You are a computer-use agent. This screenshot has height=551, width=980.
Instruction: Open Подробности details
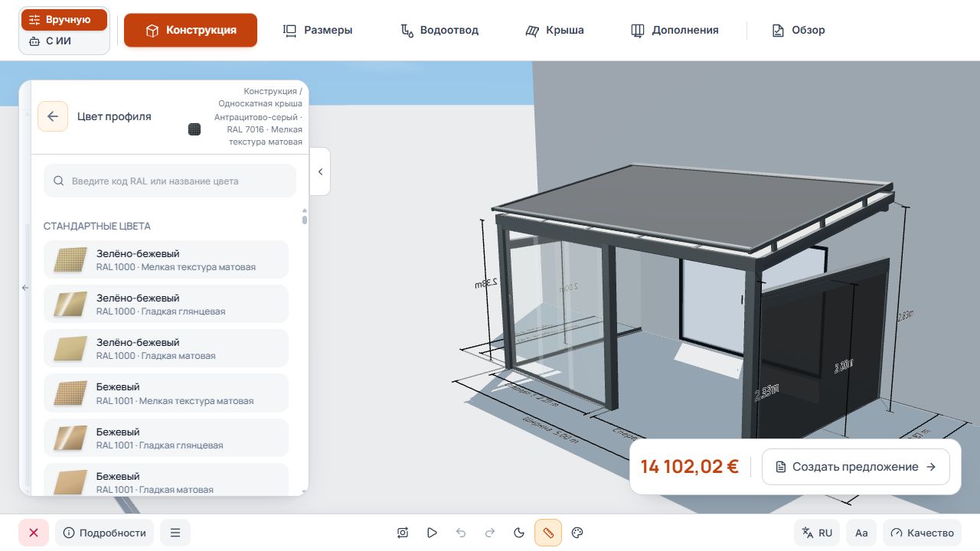pos(104,533)
